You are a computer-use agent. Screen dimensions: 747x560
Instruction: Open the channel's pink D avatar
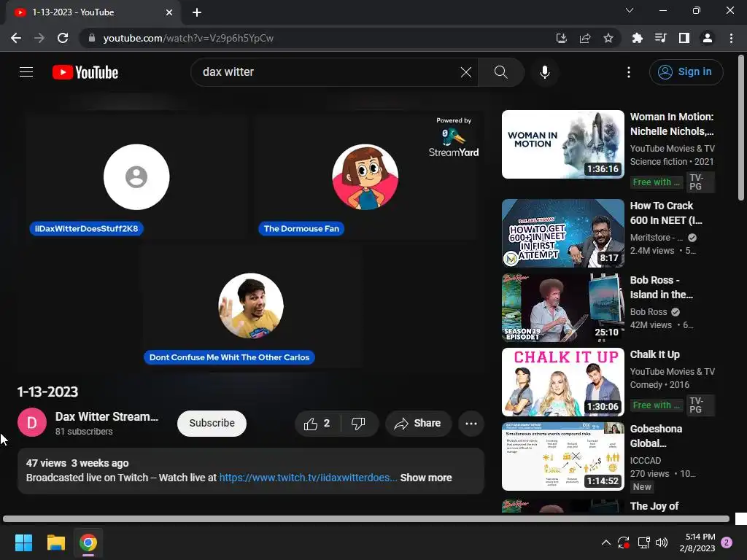[x=32, y=422]
